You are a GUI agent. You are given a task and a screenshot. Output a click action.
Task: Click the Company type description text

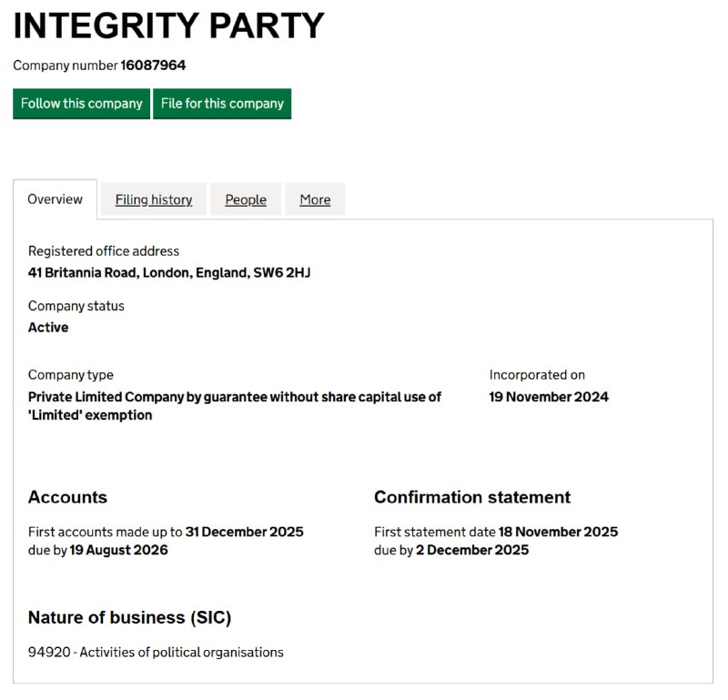[x=235, y=405]
